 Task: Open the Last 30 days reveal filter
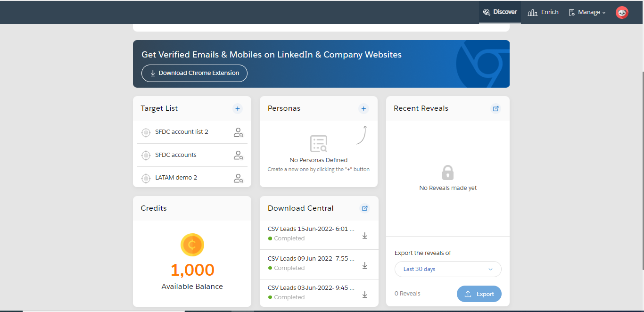coord(447,269)
